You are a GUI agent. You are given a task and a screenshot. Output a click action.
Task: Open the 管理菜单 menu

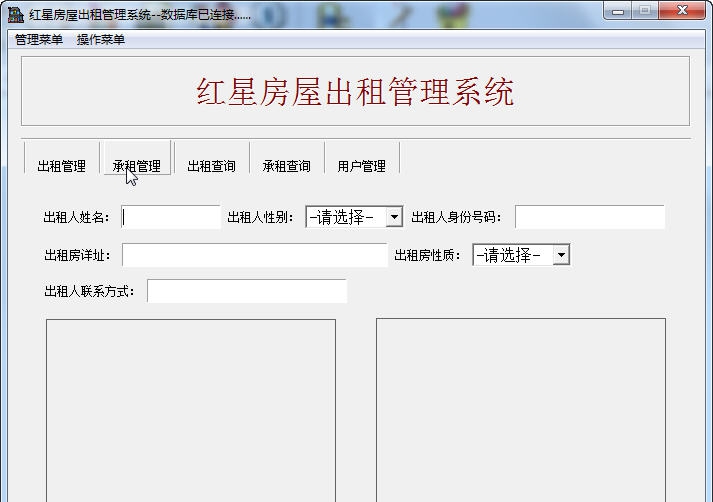tap(39, 40)
